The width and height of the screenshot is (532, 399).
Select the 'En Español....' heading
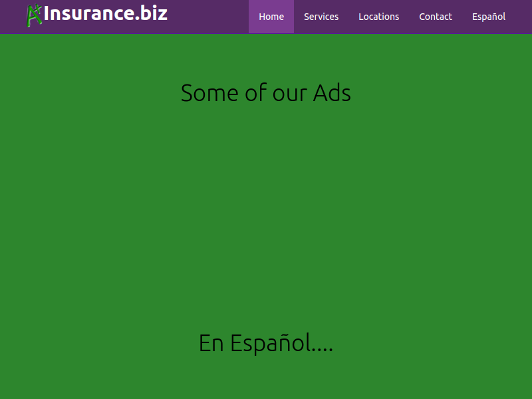265,343
